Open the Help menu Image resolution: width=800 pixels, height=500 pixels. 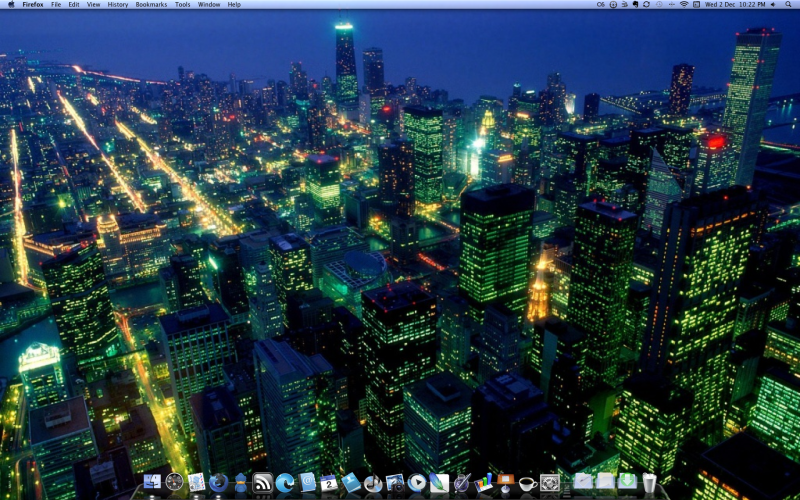234,4
